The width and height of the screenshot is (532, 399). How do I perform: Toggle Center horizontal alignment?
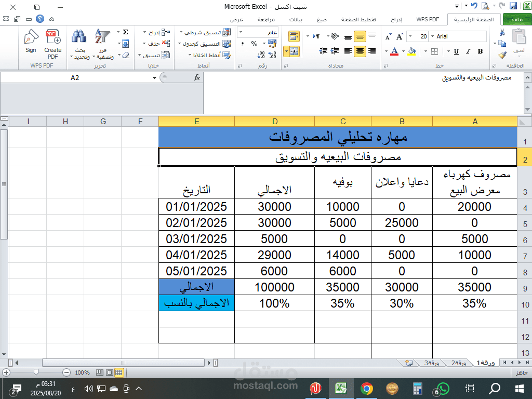coord(360,51)
